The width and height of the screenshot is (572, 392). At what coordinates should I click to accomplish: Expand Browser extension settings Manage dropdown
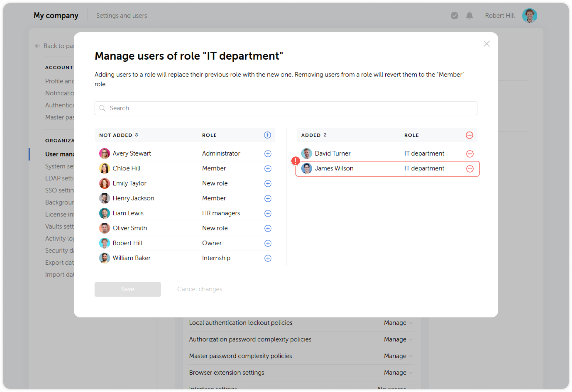(398, 372)
